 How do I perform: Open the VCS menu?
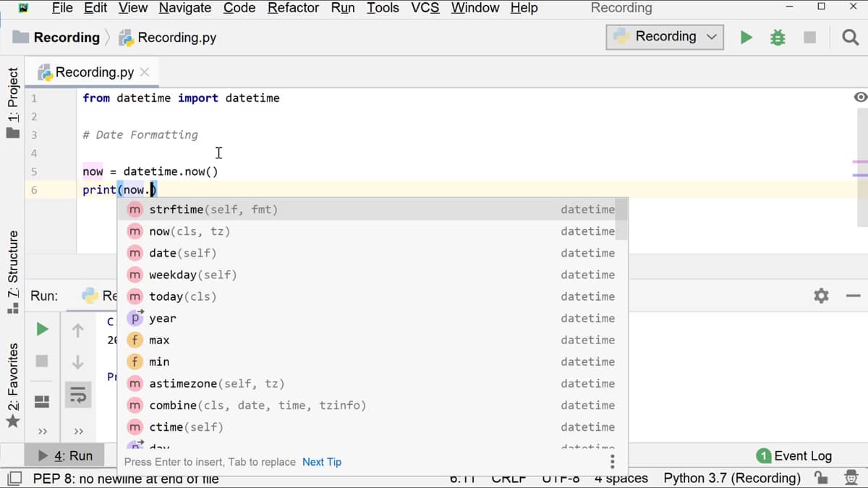point(425,8)
